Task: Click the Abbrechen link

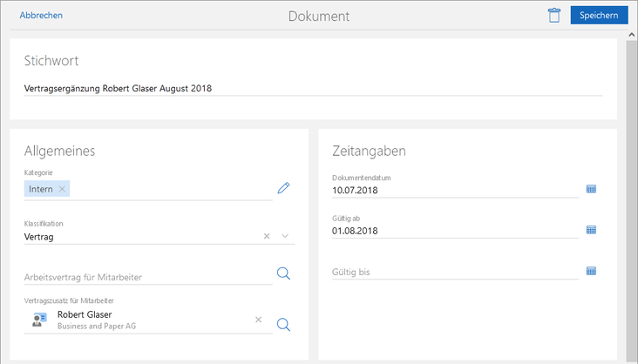Action: click(x=40, y=16)
